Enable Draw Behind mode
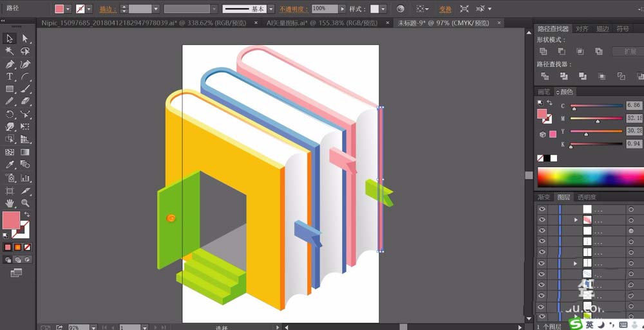 (17, 259)
